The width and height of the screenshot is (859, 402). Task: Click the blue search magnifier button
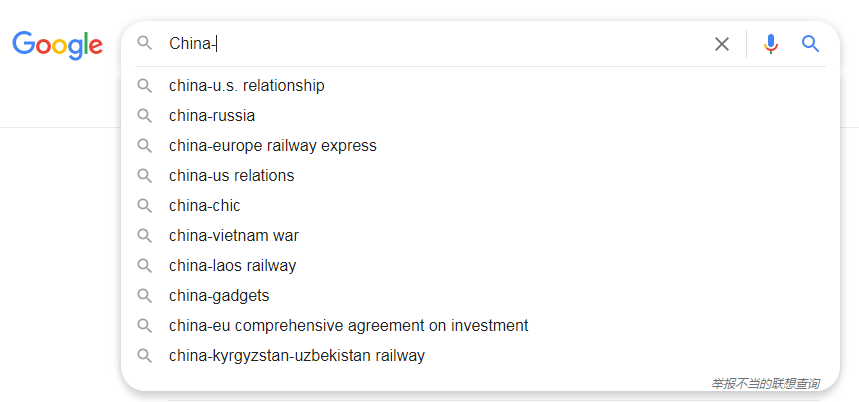(810, 44)
